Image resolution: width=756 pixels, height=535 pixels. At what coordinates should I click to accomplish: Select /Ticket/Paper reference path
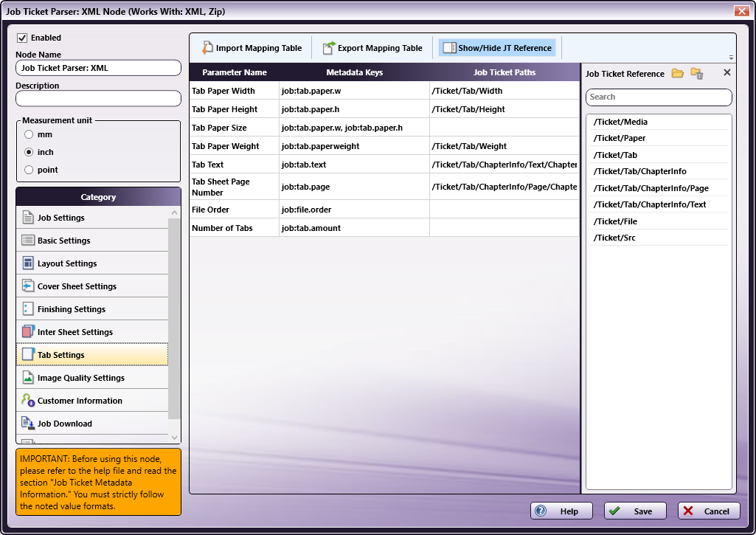point(658,139)
